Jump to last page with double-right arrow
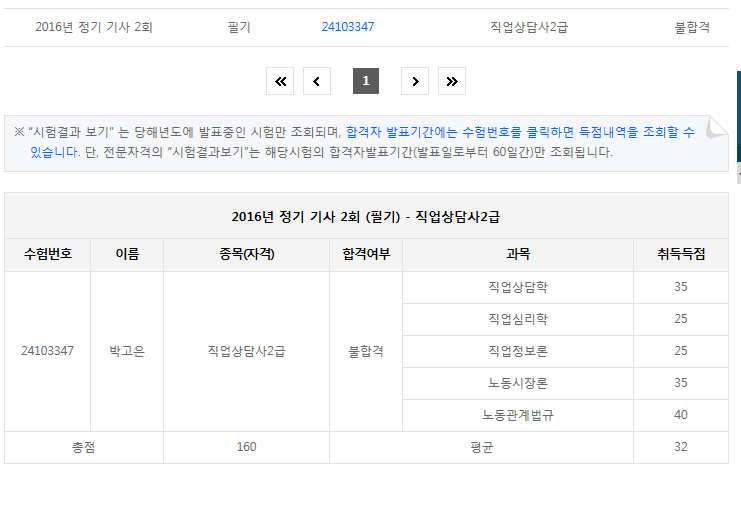 (452, 81)
